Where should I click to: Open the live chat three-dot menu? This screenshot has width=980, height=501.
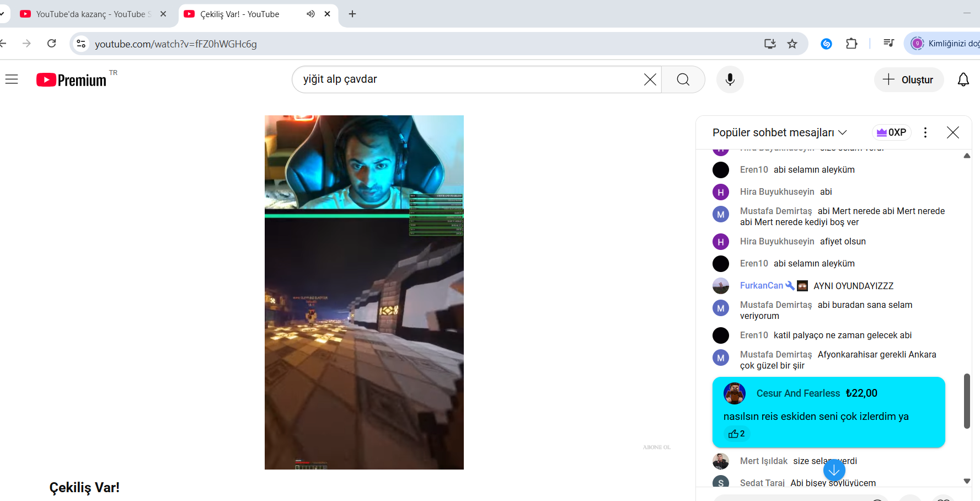[925, 132]
